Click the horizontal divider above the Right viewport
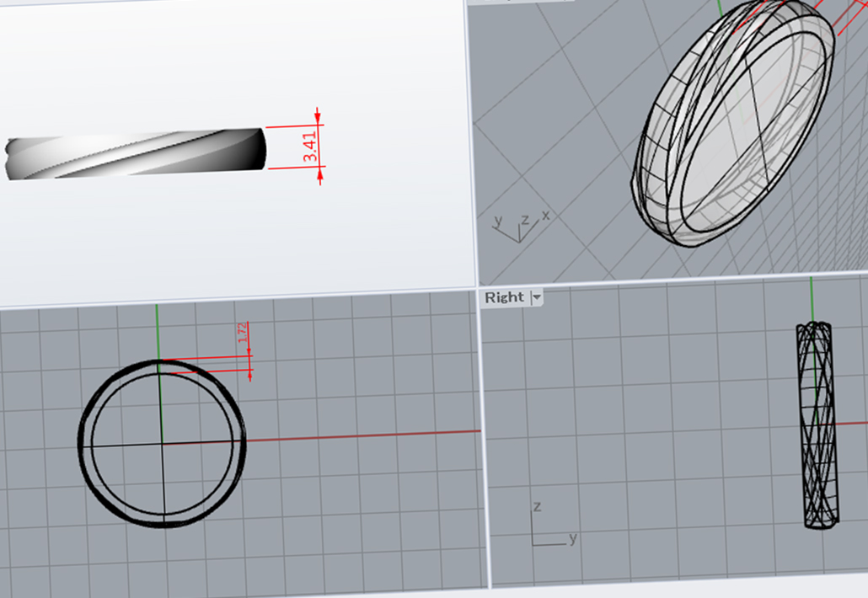 coord(674,280)
